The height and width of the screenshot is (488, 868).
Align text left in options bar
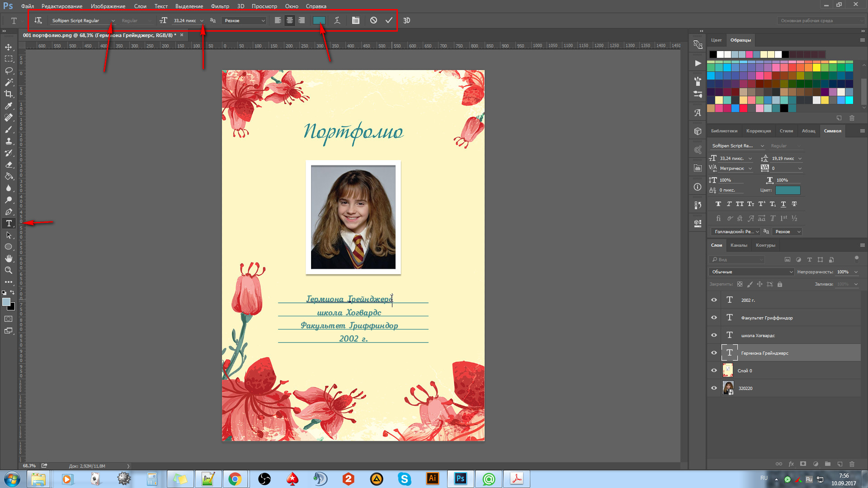(278, 20)
